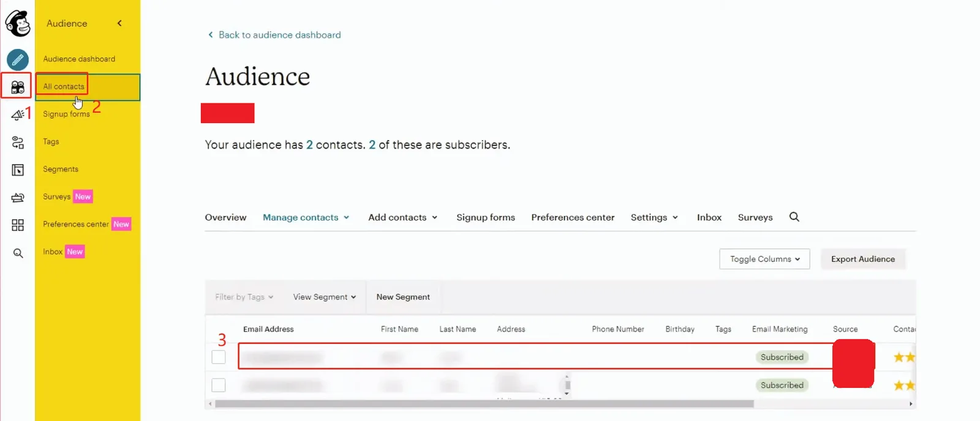Click star rating in second contact row
The height and width of the screenshot is (421, 980).
[x=904, y=385]
